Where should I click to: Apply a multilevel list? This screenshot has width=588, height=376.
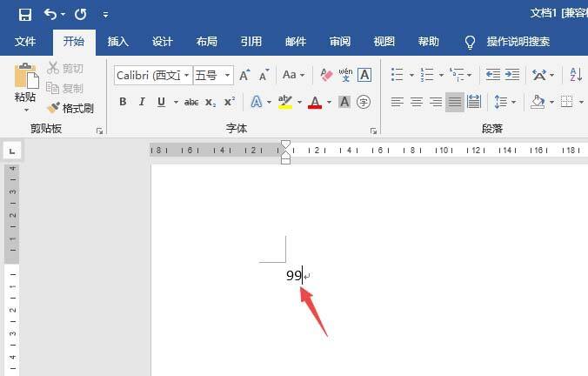point(457,75)
